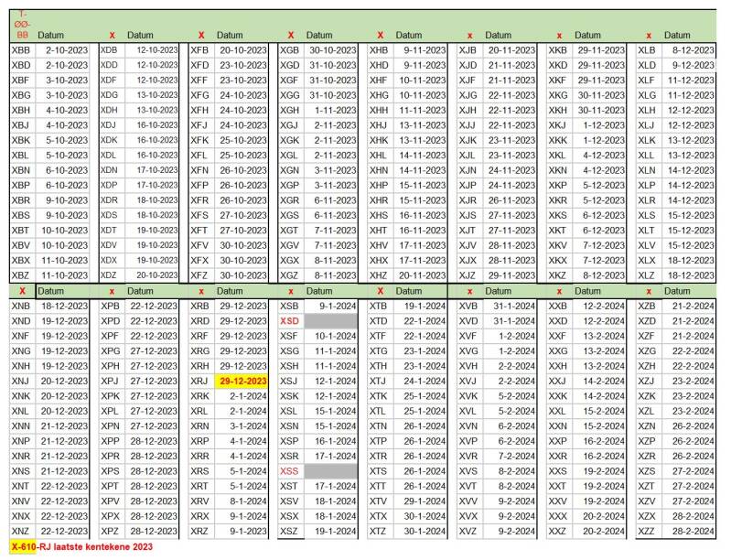Select the XJB code cell
The width and height of the screenshot is (731, 560).
coord(468,50)
